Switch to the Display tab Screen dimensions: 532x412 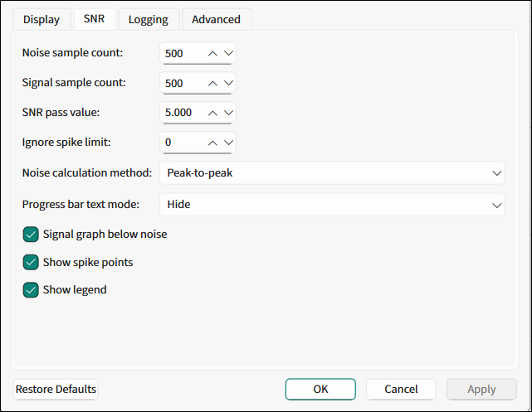[41, 19]
